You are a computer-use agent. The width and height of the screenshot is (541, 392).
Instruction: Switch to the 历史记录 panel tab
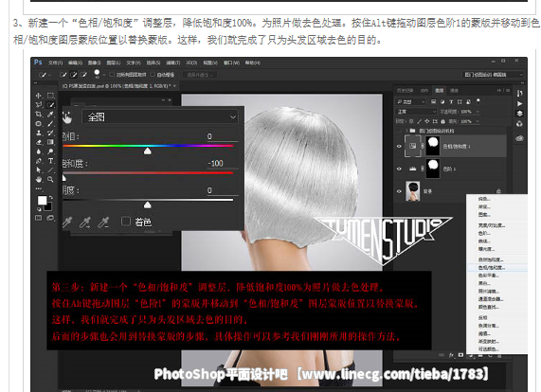[406, 90]
